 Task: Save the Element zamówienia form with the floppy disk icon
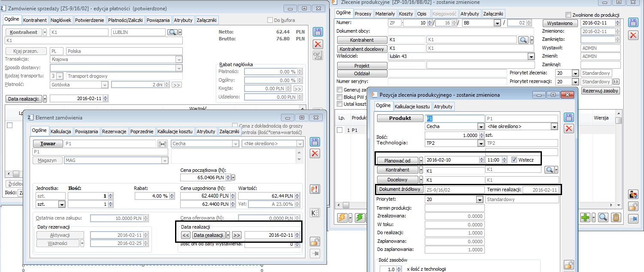[315, 142]
